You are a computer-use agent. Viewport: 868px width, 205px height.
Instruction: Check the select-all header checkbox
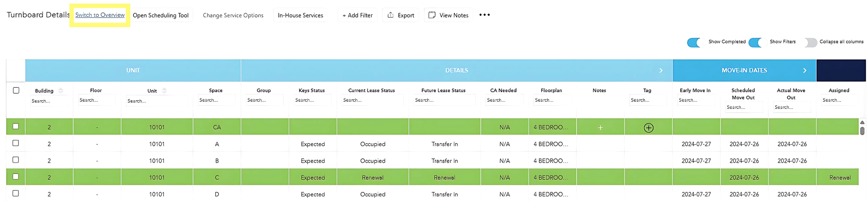point(16,90)
